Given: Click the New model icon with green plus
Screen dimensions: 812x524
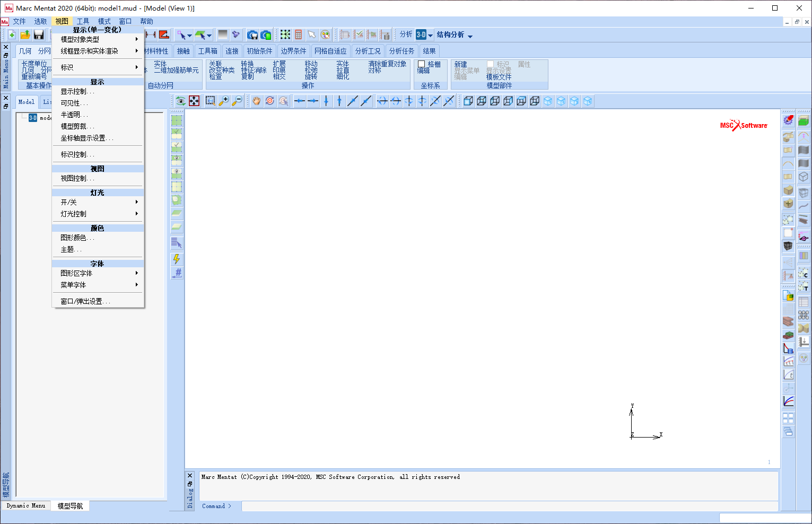Looking at the screenshot, I should click(12, 35).
